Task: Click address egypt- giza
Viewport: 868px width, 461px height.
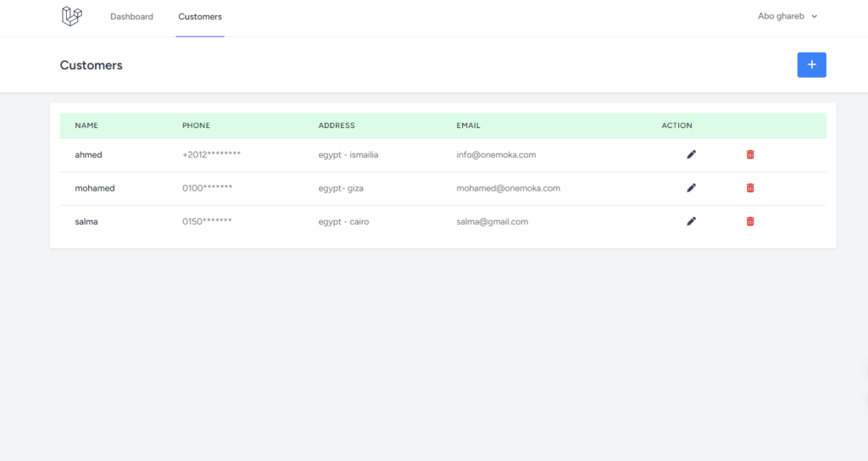Action: pos(341,188)
